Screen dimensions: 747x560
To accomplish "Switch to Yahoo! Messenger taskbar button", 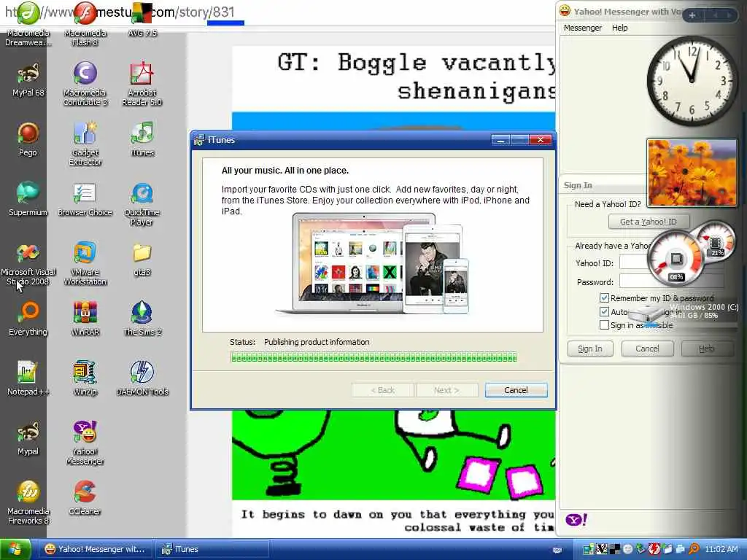I will [96, 549].
